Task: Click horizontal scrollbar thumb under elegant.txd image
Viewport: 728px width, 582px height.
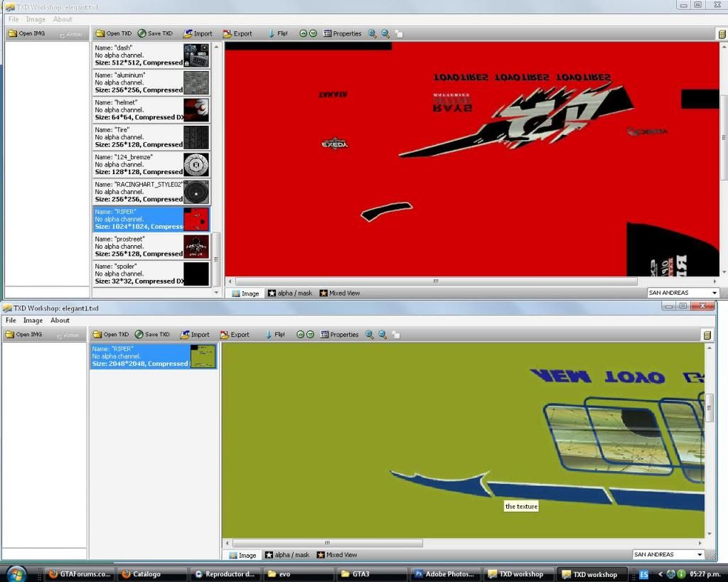Action: pyautogui.click(x=436, y=281)
